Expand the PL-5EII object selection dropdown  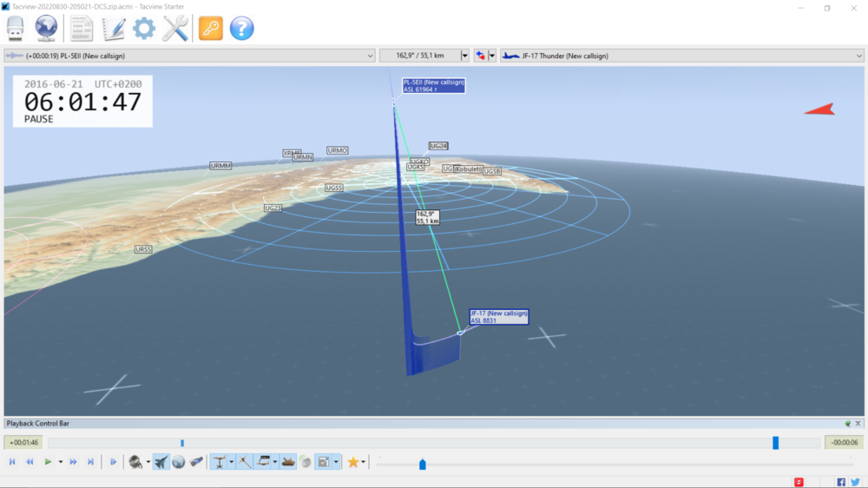click(371, 56)
